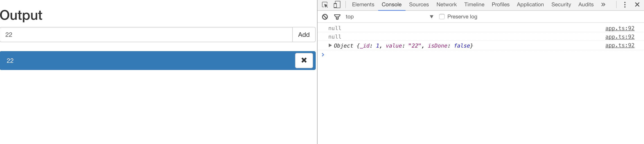Open the DevTools three-dot menu
Image resolution: width=644 pixels, height=144 pixels.
pos(624,5)
